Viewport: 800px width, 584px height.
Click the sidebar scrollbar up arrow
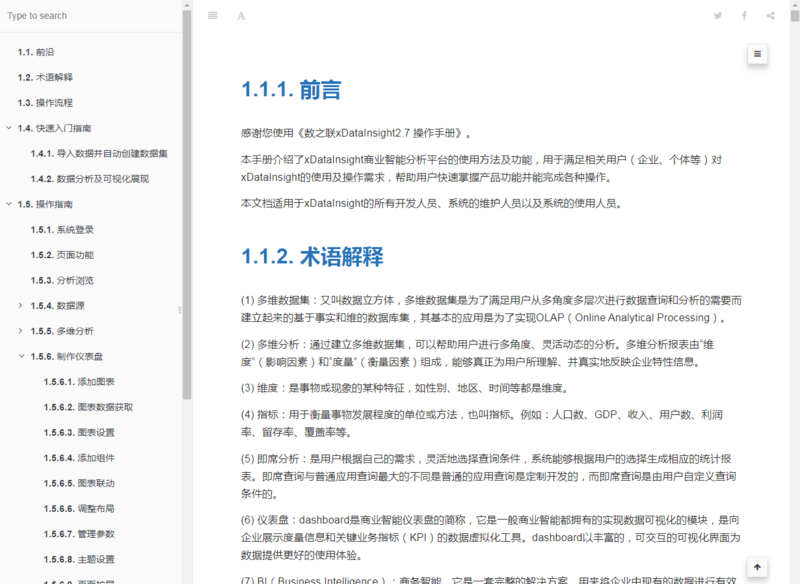coord(187,5)
